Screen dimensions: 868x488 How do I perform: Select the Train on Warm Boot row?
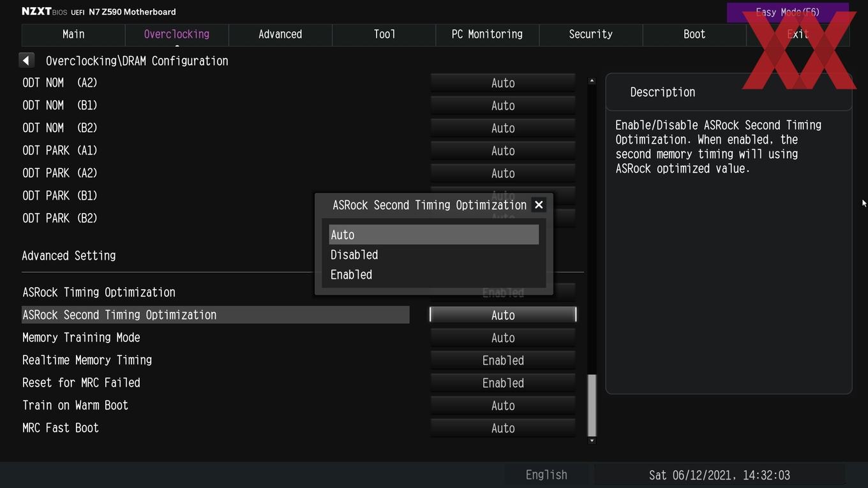click(75, 405)
